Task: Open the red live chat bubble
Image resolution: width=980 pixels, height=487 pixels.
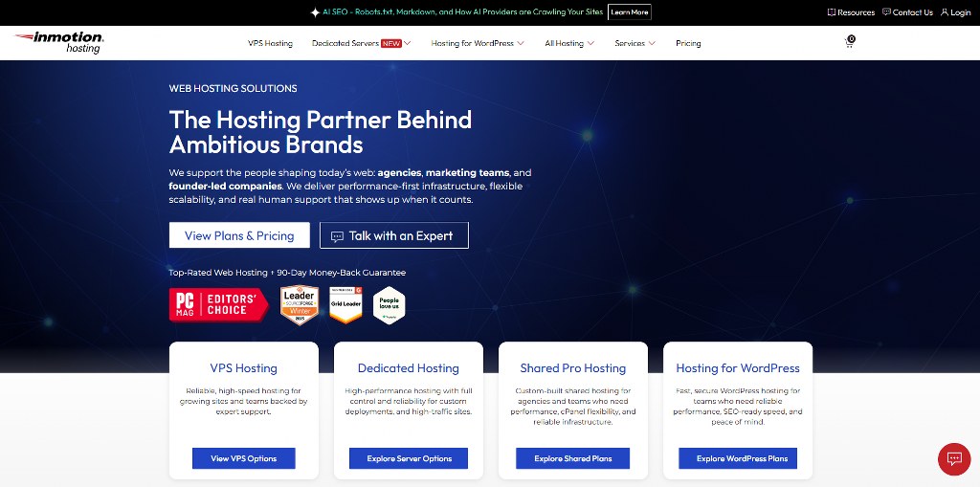Action: pos(954,459)
